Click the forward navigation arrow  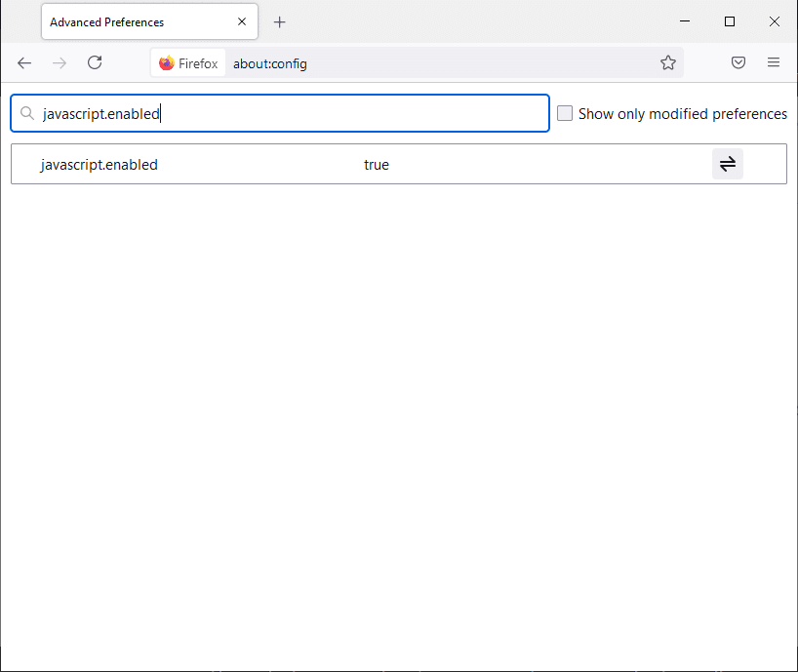[60, 62]
